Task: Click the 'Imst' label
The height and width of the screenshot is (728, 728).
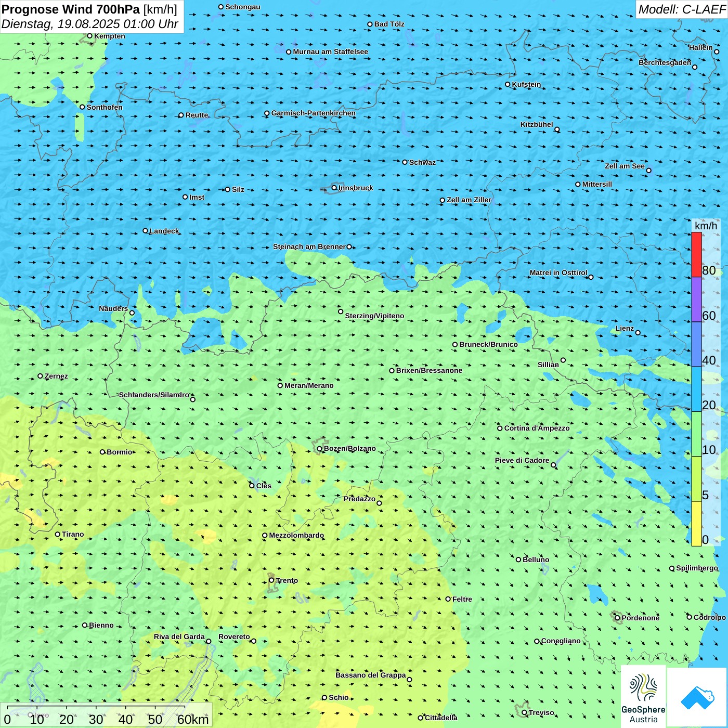Action: (197, 197)
